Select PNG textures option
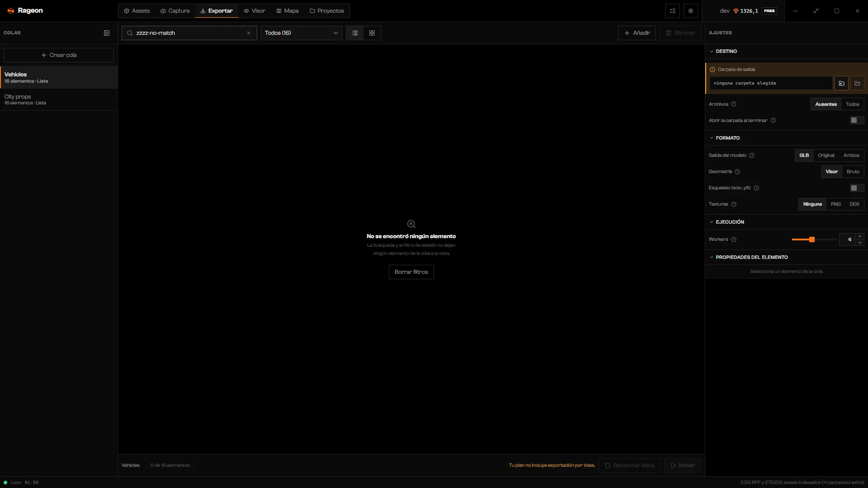This screenshot has width=868, height=488. (836, 204)
